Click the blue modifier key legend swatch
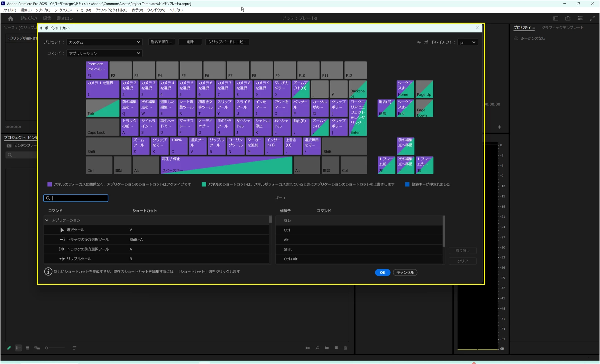Screen dimensions: 600x364 click(407, 184)
